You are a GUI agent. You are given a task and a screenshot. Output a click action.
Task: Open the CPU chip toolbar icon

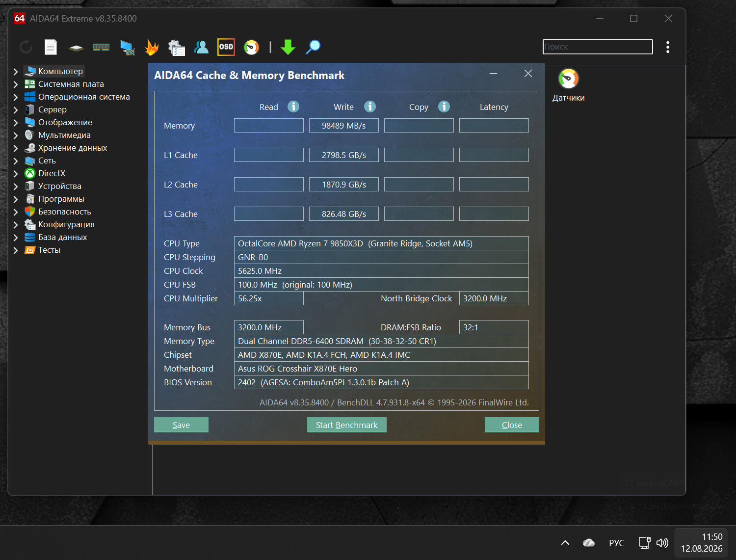[x=76, y=48]
